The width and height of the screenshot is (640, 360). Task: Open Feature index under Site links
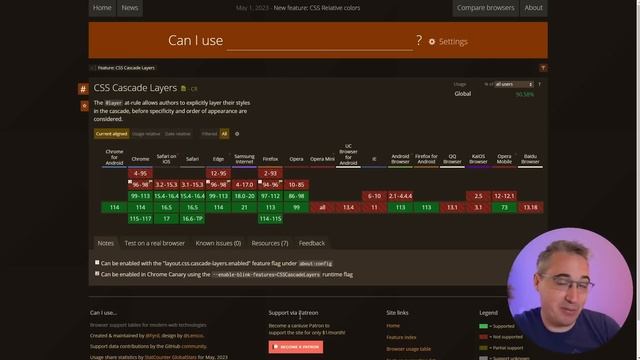point(401,337)
